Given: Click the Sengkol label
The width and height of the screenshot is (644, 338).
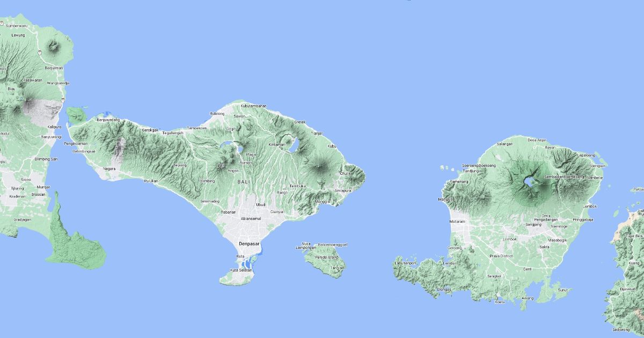Looking at the screenshot, I should pos(494,276).
